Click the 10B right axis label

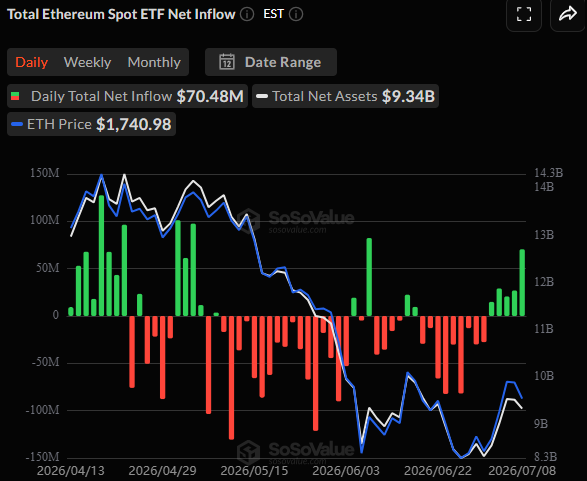544,375
